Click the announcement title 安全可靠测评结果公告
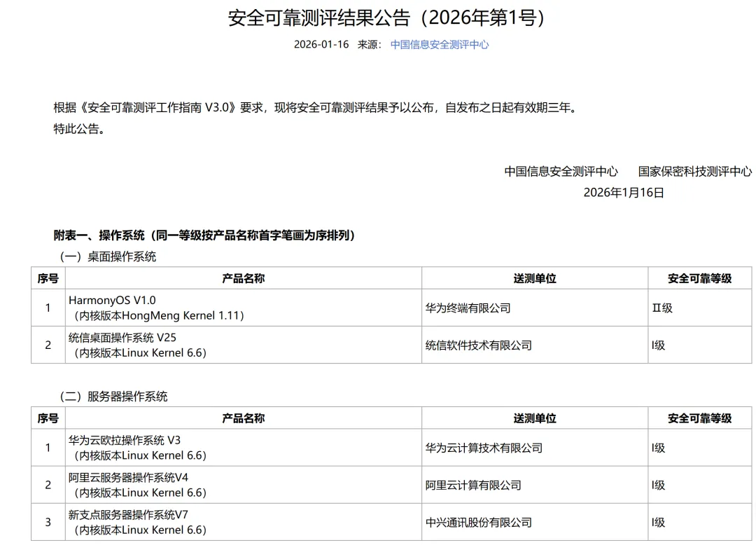The width and height of the screenshot is (756, 550). click(386, 18)
